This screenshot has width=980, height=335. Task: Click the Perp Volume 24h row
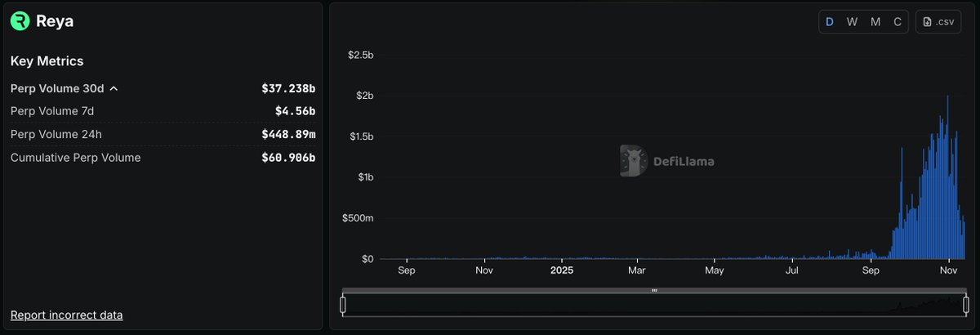[x=163, y=134]
